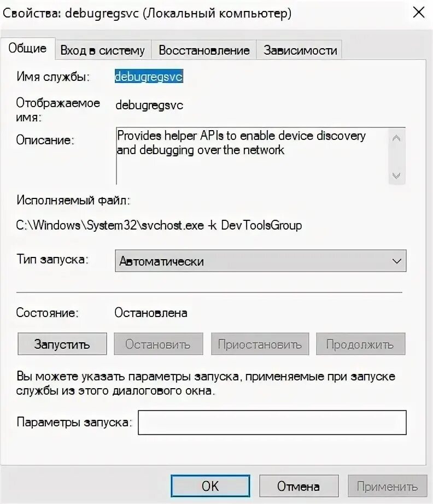Click the description box down scroll arrow
The height and width of the screenshot is (504, 433).
396,175
